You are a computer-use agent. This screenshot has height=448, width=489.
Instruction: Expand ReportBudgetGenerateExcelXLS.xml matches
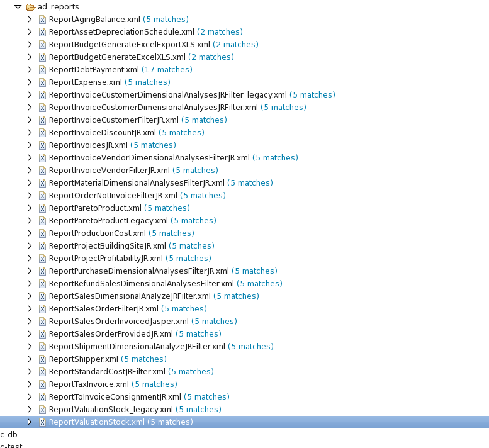[x=29, y=57]
